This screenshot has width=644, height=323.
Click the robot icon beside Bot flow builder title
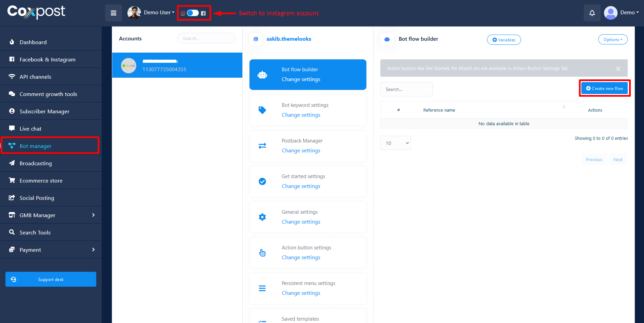pos(387,39)
